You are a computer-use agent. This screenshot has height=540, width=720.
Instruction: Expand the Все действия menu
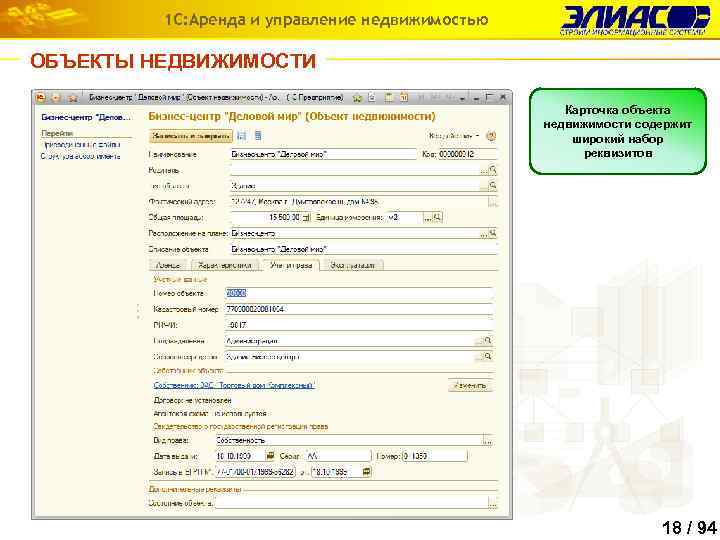454,136
